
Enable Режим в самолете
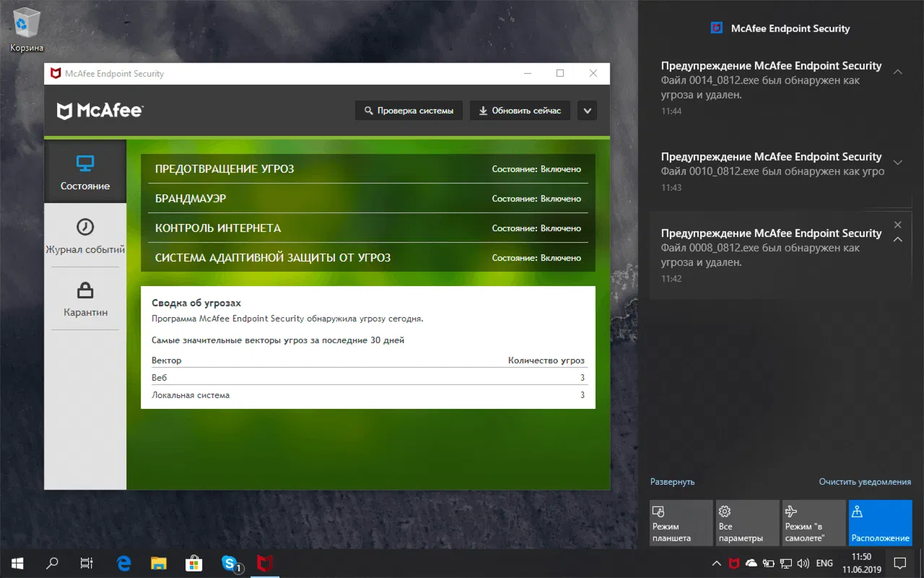coord(814,522)
